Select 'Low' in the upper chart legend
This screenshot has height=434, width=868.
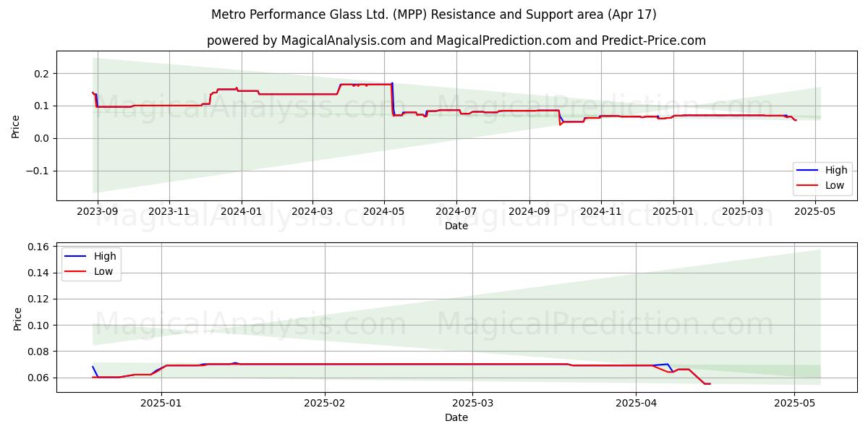[x=835, y=185]
